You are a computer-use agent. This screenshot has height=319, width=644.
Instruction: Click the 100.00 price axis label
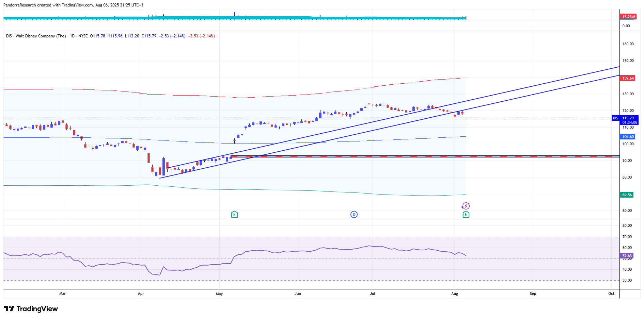pos(628,144)
